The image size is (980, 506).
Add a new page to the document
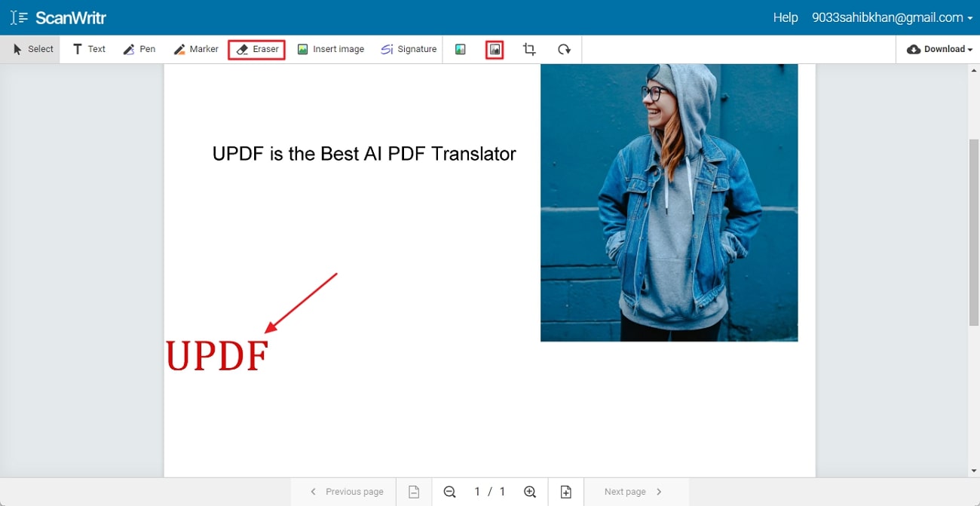coord(565,491)
